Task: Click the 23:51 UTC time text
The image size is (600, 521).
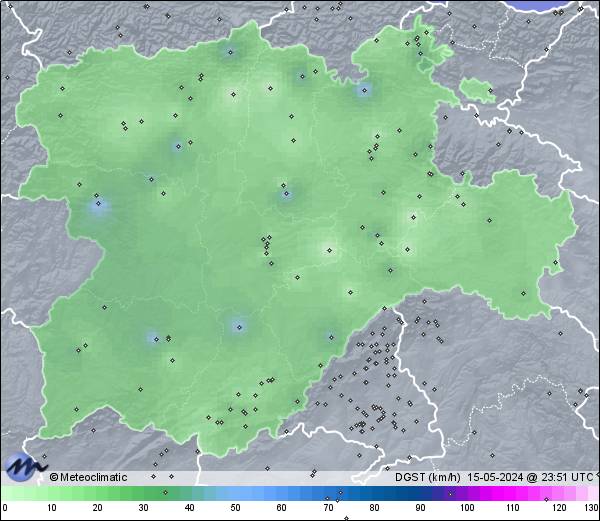Action: pyautogui.click(x=566, y=477)
